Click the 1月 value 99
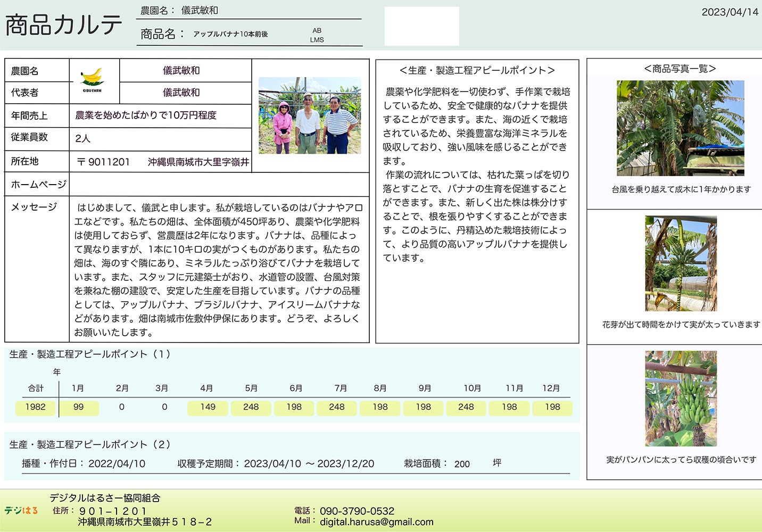 (78, 407)
